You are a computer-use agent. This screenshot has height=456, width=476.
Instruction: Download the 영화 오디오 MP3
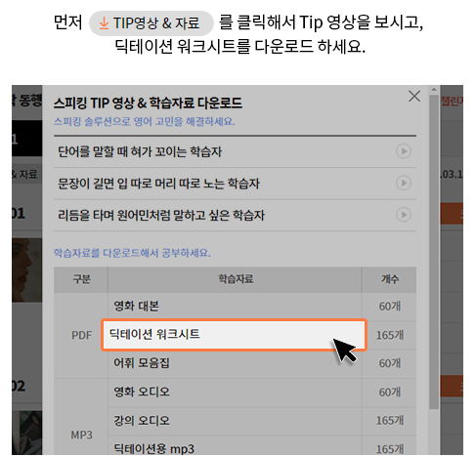(235, 392)
